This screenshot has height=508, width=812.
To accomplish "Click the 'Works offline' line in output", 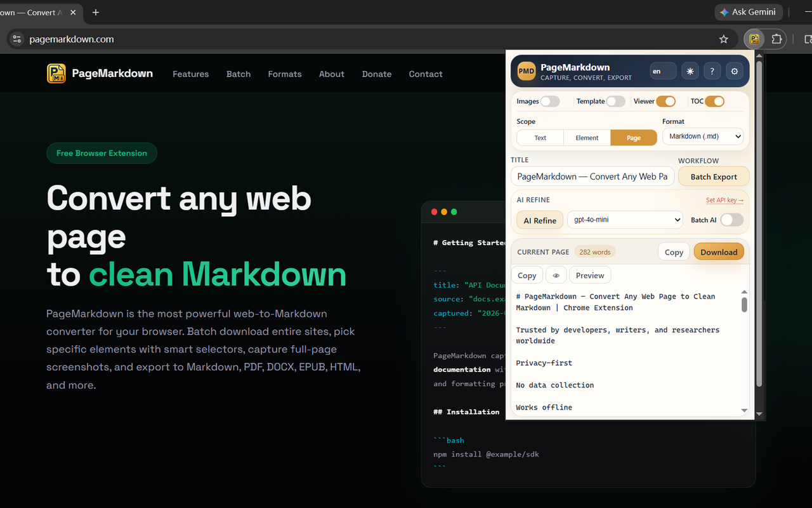I will tap(544, 408).
